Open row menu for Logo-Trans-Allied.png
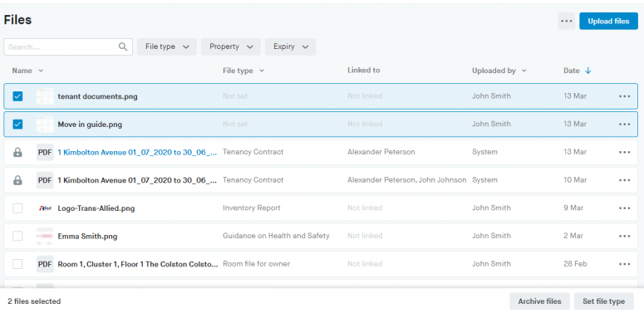The image size is (644, 313). click(x=624, y=208)
